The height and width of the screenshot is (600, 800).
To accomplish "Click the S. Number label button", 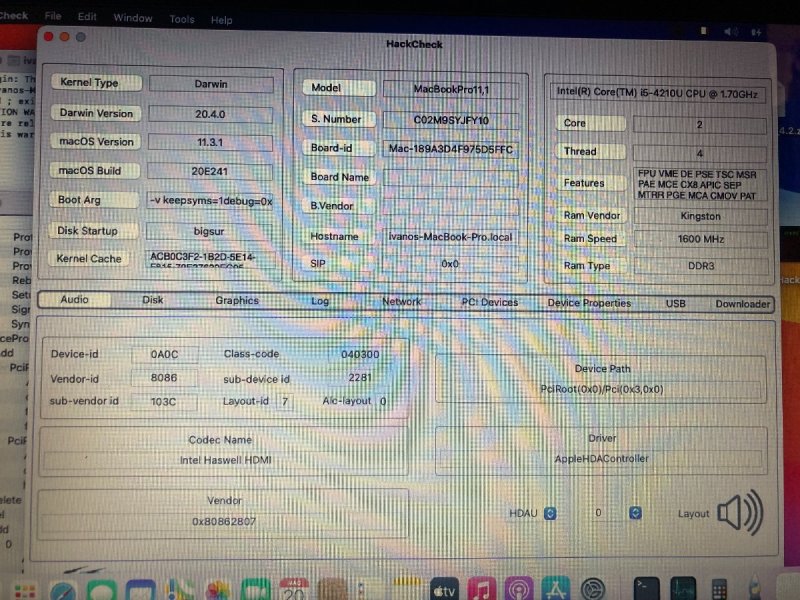I will coord(339,119).
